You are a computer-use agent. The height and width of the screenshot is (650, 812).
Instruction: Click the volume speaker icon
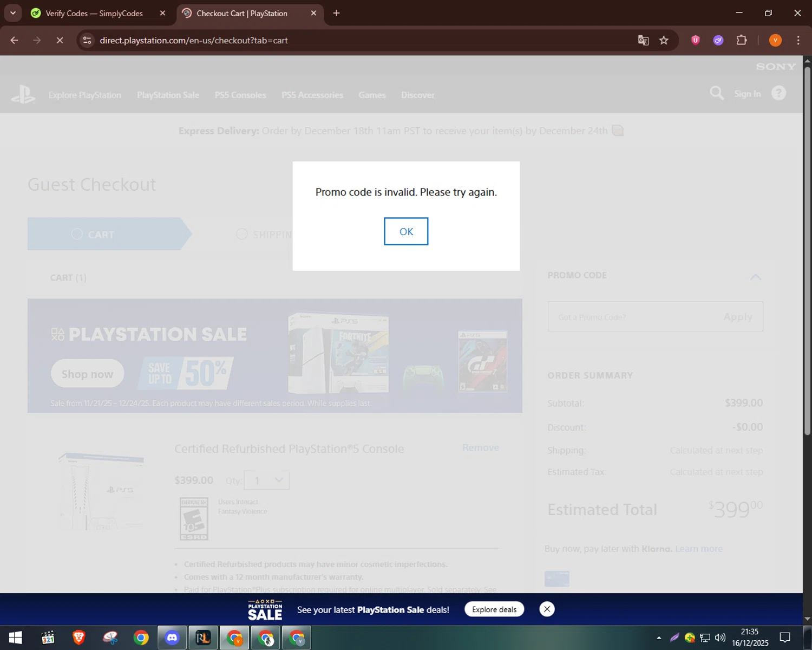tap(720, 638)
